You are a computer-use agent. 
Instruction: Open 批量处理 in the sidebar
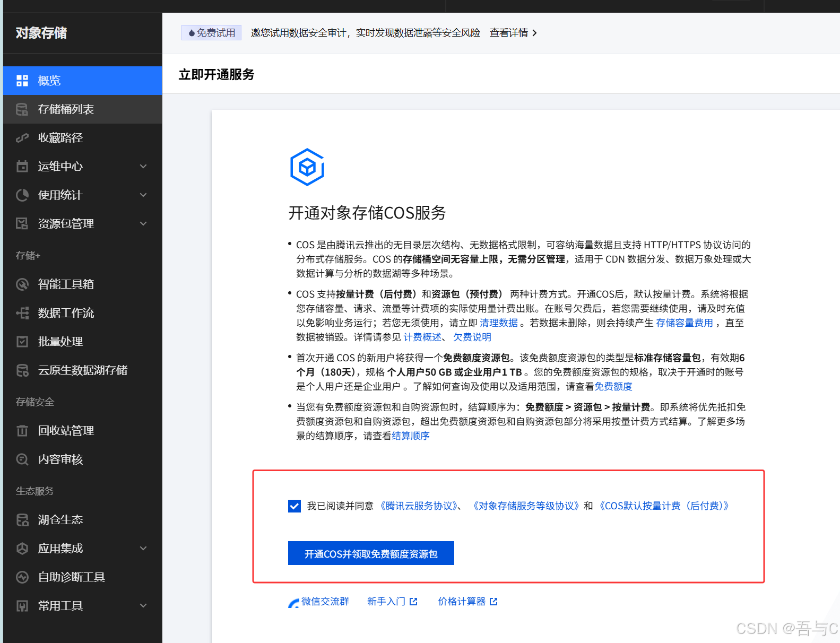[x=83, y=342]
